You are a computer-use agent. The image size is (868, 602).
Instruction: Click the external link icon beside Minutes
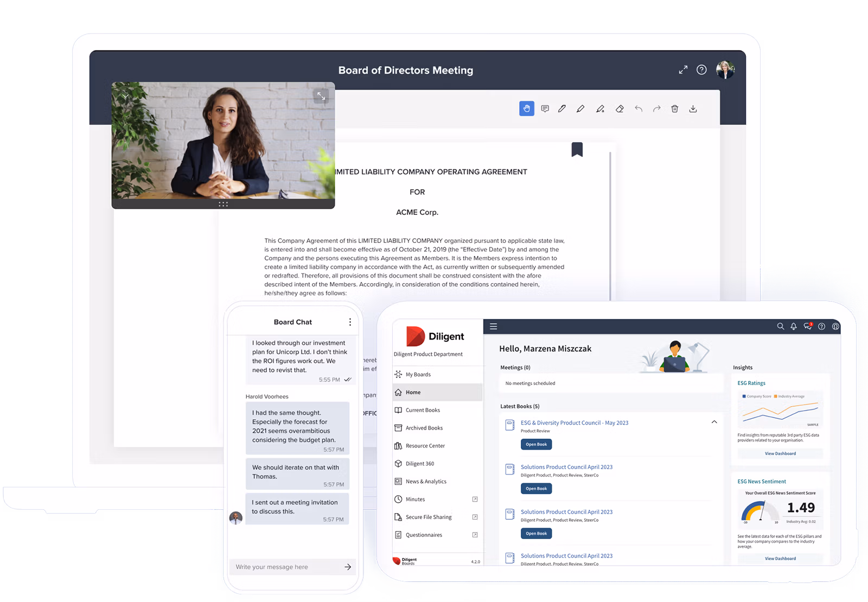pyautogui.click(x=475, y=499)
